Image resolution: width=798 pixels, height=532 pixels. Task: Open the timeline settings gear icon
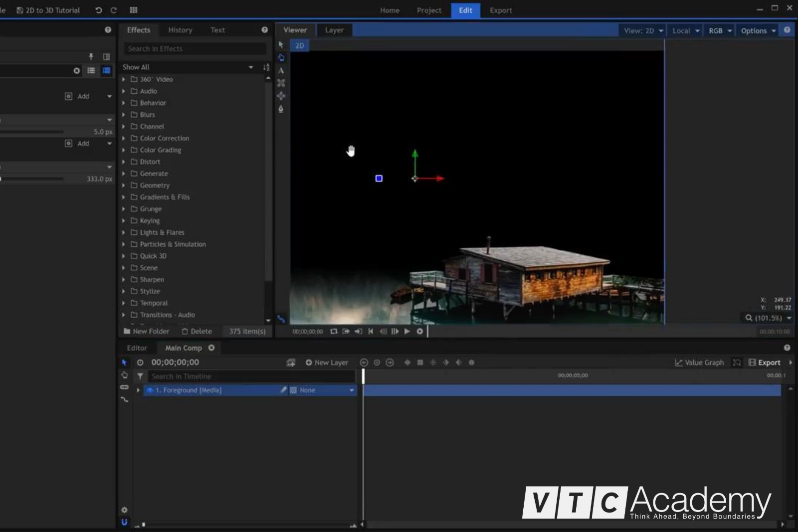pyautogui.click(x=124, y=510)
